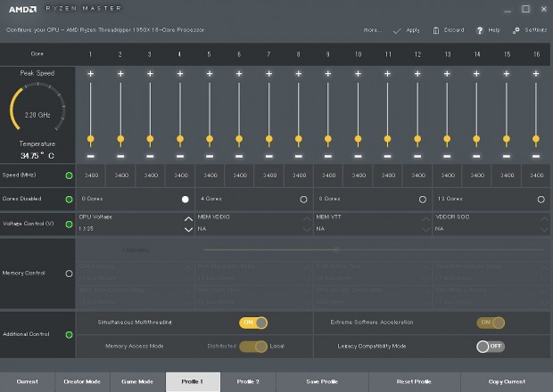Viewport: 553px width, 392px height.
Task: Select 4 Cores disabled radio button
Action: (x=303, y=200)
